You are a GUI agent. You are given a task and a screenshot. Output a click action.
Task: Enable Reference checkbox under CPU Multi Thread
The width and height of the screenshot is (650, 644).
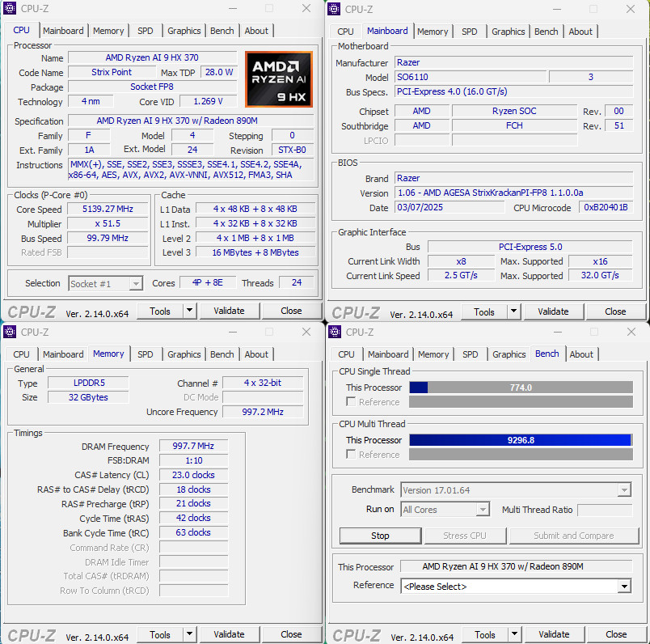pyautogui.click(x=351, y=455)
